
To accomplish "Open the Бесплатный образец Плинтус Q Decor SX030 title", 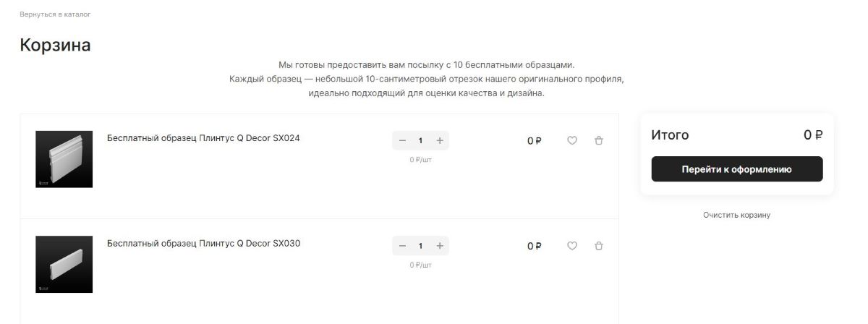I will point(203,244).
